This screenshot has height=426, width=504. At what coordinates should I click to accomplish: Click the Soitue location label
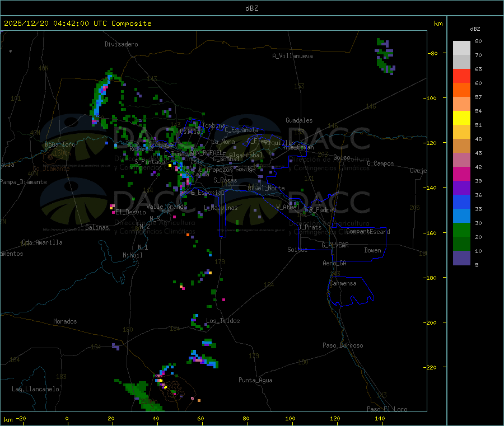pos(297,250)
